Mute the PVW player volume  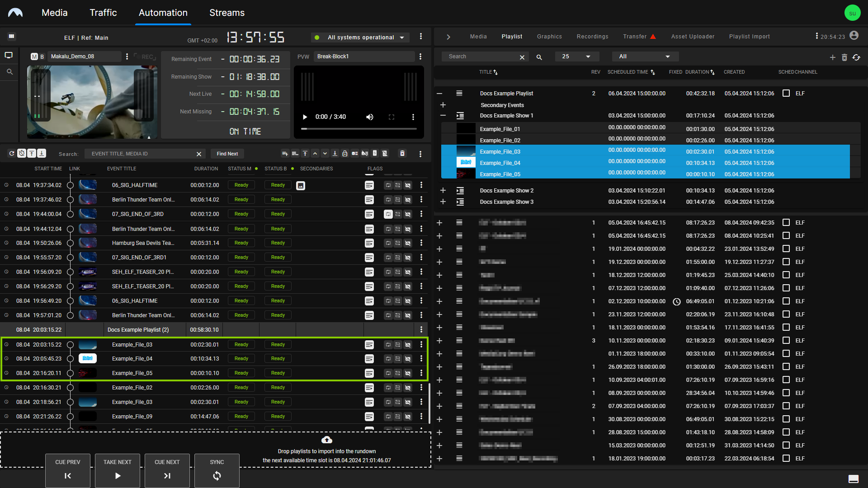[369, 117]
